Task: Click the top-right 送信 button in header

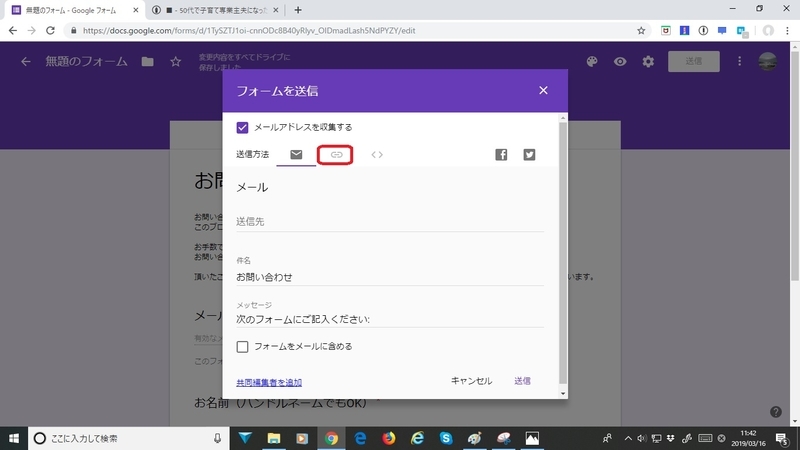Action: [x=693, y=61]
